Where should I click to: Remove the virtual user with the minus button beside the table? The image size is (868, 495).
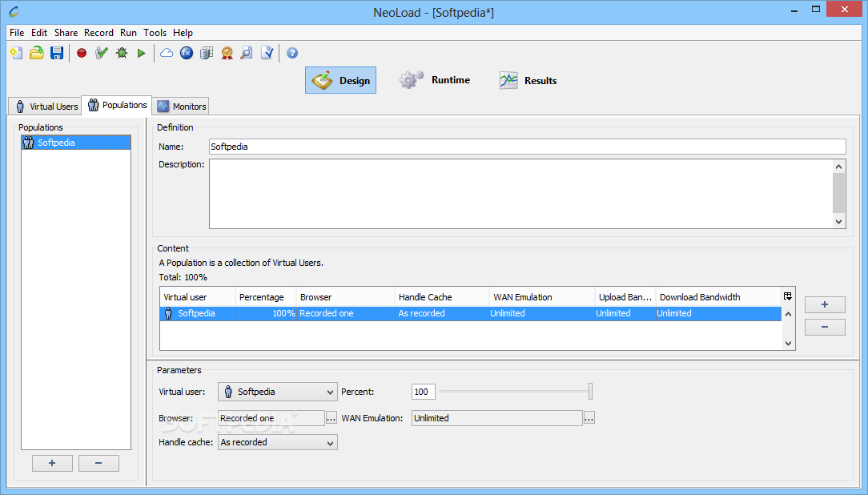click(x=825, y=328)
